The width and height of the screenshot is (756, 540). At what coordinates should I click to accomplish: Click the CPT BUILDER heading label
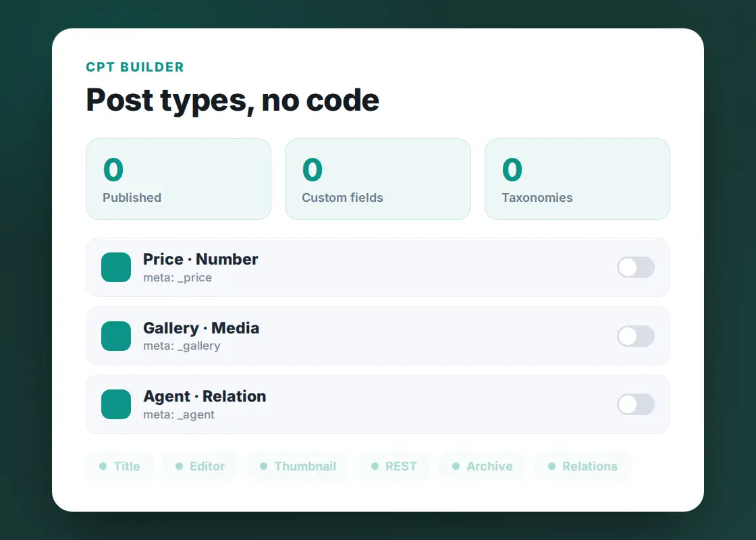(x=135, y=67)
